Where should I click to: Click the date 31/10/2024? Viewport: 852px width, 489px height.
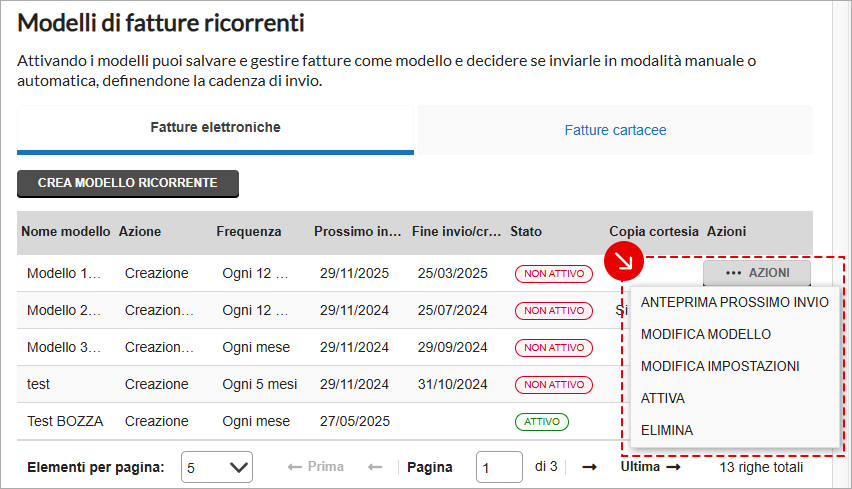pyautogui.click(x=453, y=384)
